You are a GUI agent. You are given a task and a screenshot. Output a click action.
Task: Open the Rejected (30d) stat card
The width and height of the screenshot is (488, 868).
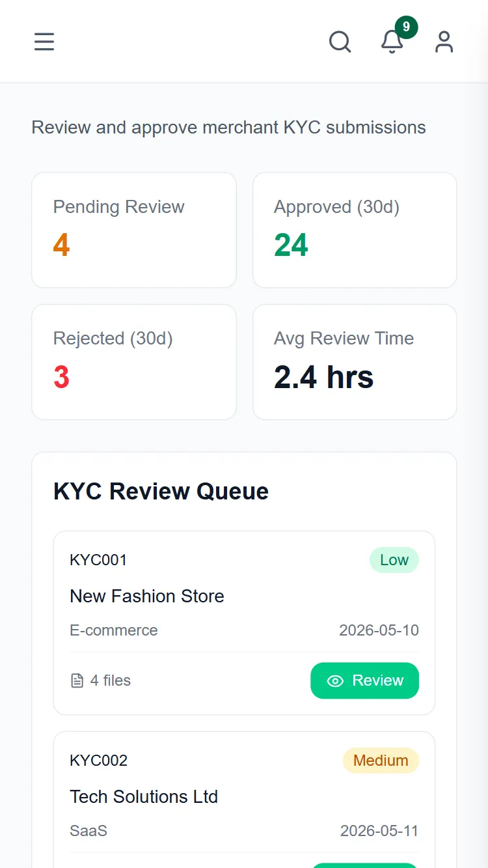point(134,362)
